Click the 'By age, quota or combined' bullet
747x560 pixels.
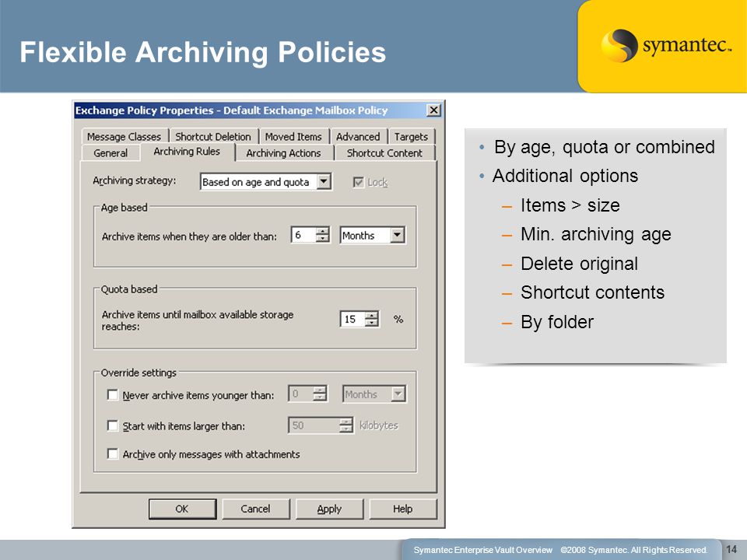604,147
